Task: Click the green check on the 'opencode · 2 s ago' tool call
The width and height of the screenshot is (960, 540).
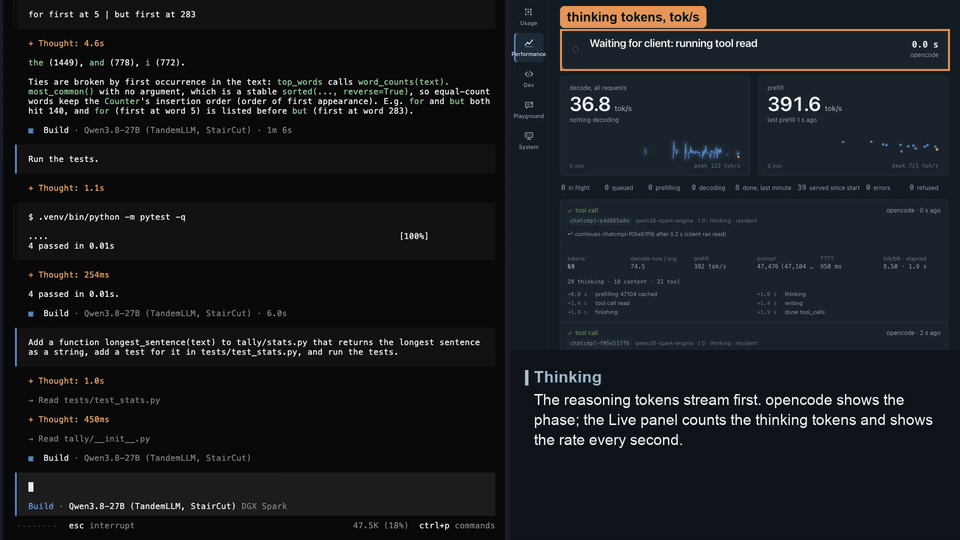Action: [x=570, y=333]
